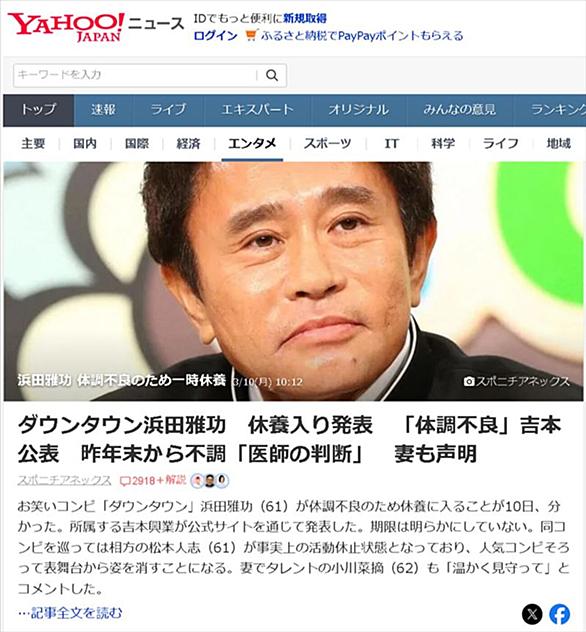Click the camera icon スポニチアネックス credit

tap(516, 381)
